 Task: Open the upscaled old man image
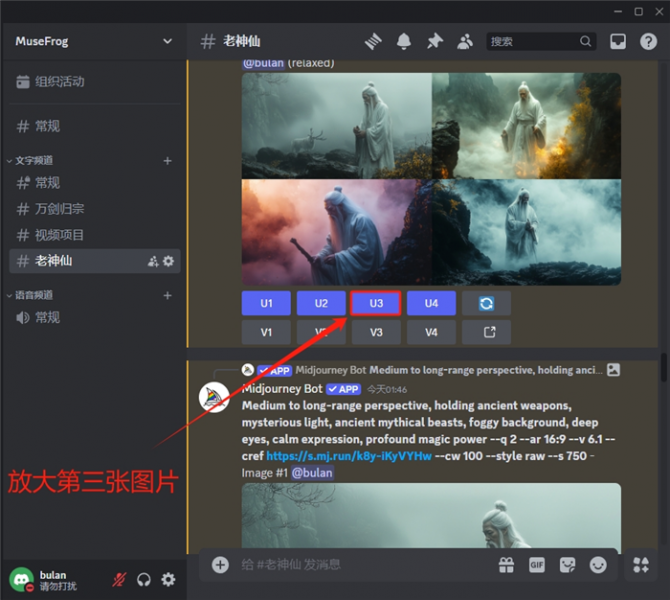(431, 515)
